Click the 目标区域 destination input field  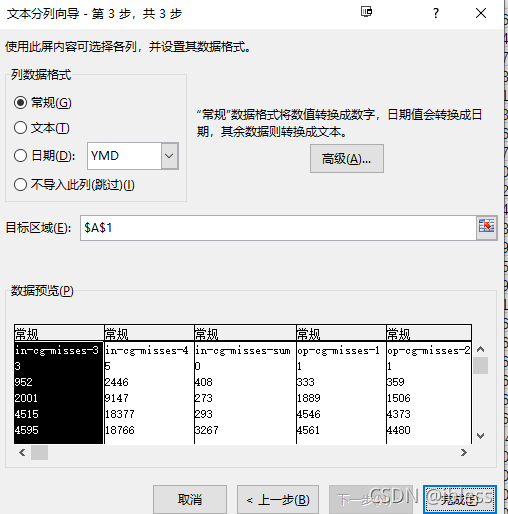278,228
